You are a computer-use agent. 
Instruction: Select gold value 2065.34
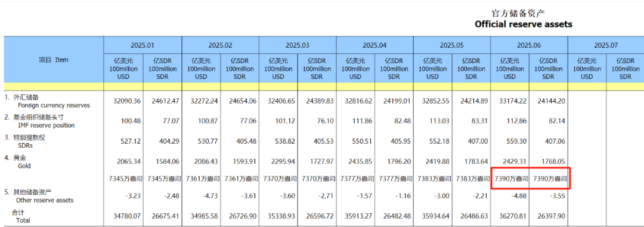(x=128, y=161)
